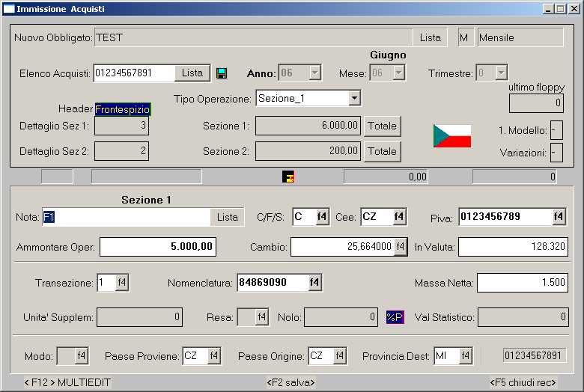Screen dimensions: 584x392
Task: Open the Mese dropdown arrow
Action: coord(399,73)
